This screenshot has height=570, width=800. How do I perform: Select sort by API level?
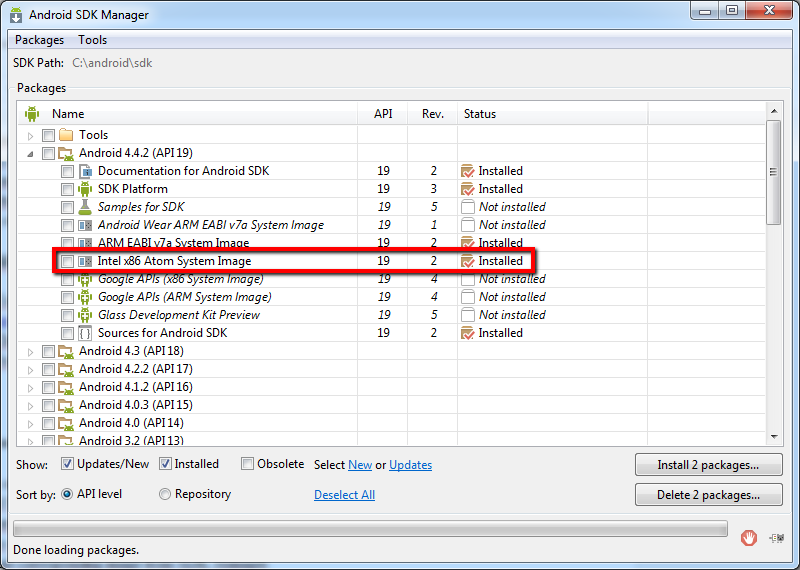point(67,494)
